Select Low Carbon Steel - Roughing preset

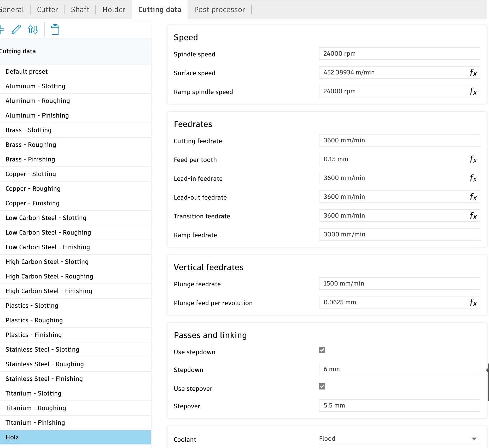[x=75, y=232]
